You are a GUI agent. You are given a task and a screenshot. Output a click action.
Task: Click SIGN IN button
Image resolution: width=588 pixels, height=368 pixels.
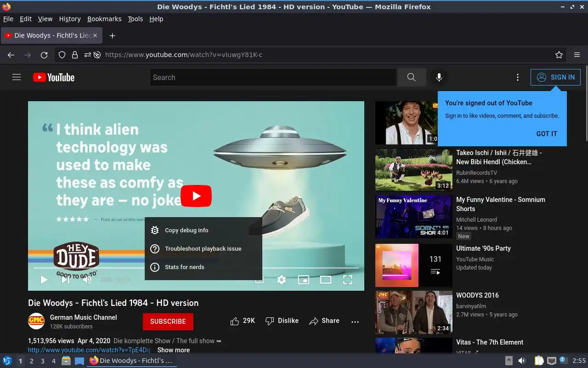pos(555,77)
